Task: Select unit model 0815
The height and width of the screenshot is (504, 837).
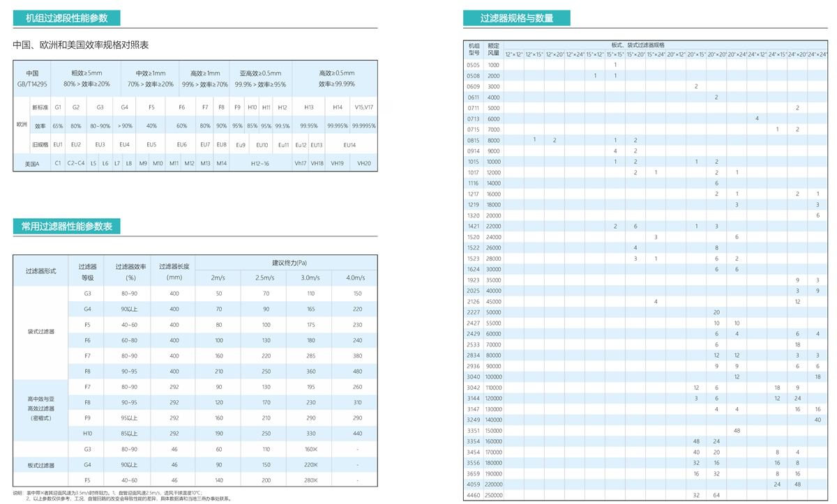Action: [x=474, y=140]
